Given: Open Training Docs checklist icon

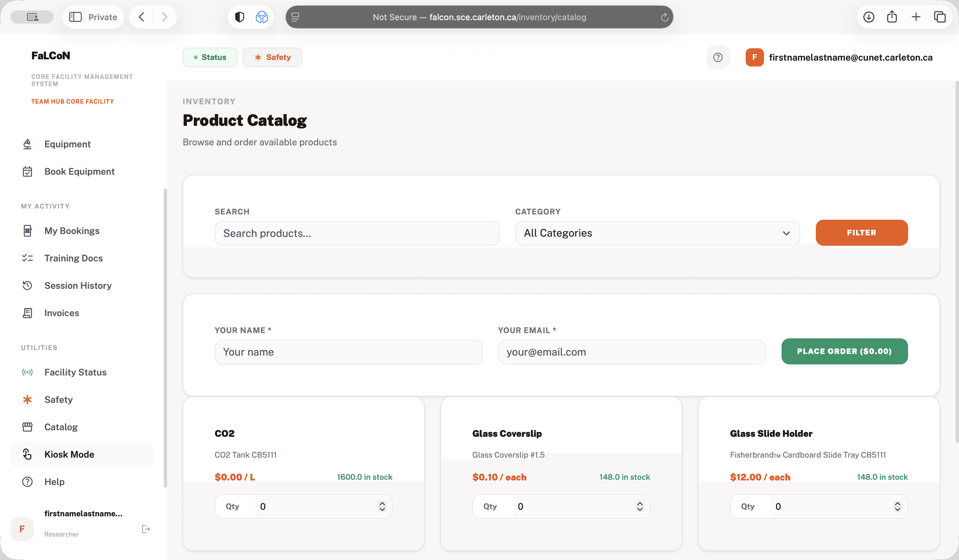Looking at the screenshot, I should [27, 258].
